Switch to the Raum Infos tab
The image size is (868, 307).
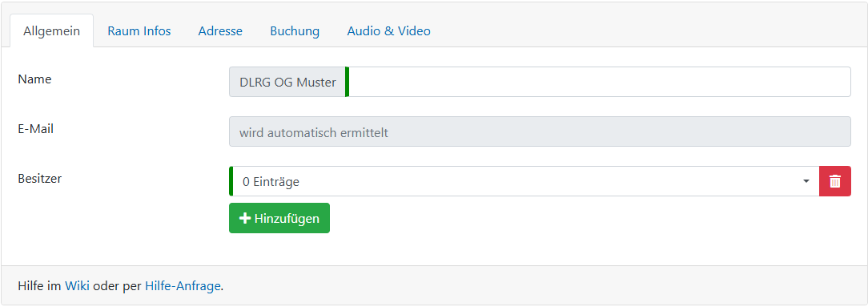[139, 31]
